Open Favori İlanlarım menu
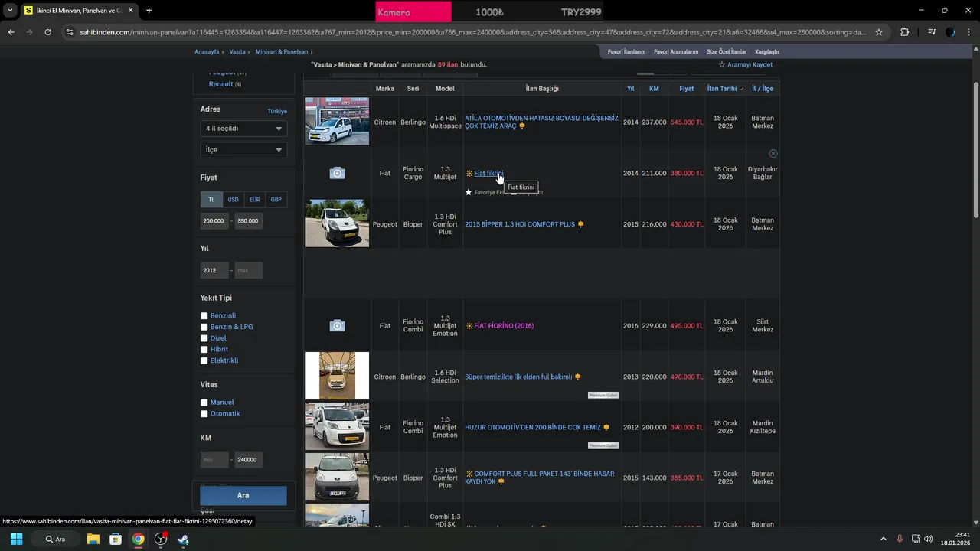 point(626,51)
